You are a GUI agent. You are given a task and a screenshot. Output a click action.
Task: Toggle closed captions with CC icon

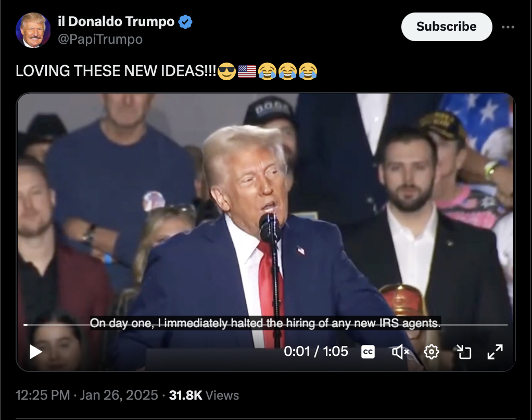[x=368, y=352]
